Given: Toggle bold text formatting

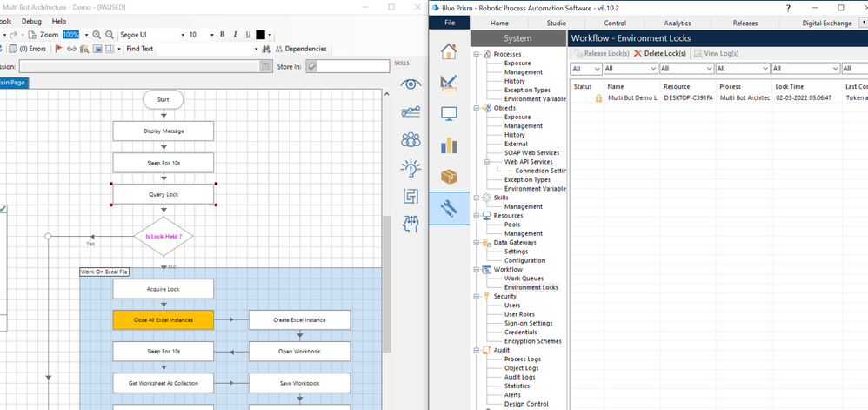Looking at the screenshot, I should coord(222,35).
